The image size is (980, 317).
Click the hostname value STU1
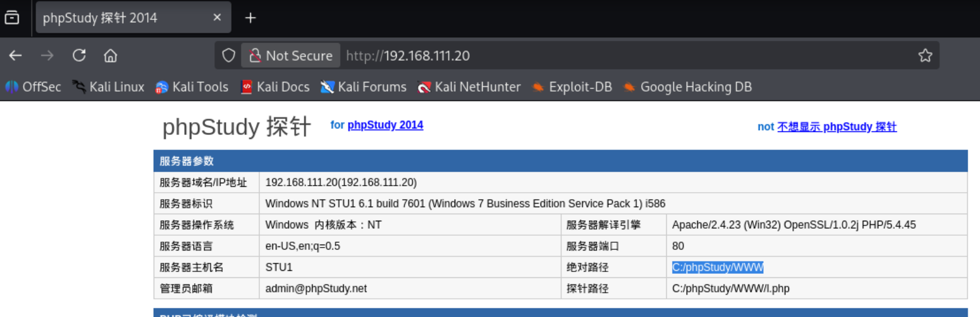(x=279, y=267)
